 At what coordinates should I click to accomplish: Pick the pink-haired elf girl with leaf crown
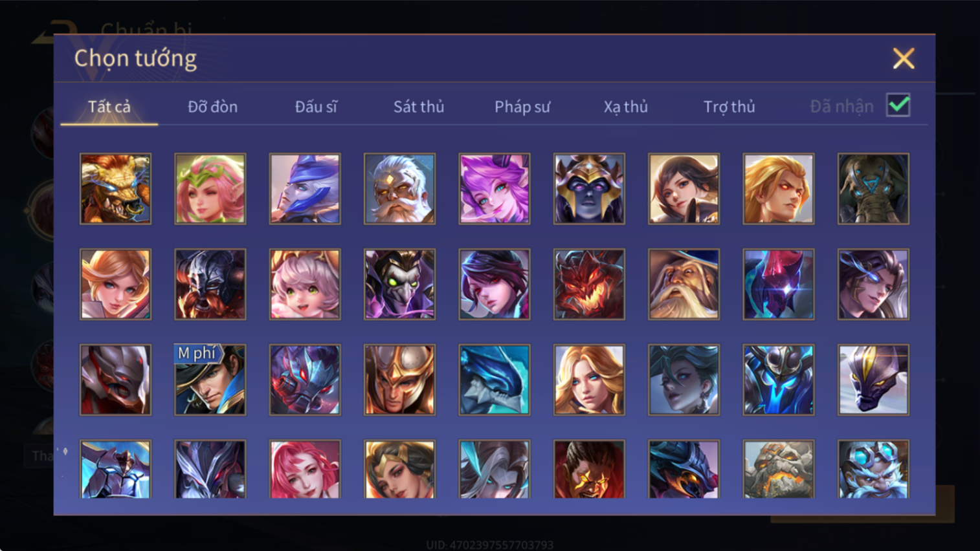(x=210, y=189)
